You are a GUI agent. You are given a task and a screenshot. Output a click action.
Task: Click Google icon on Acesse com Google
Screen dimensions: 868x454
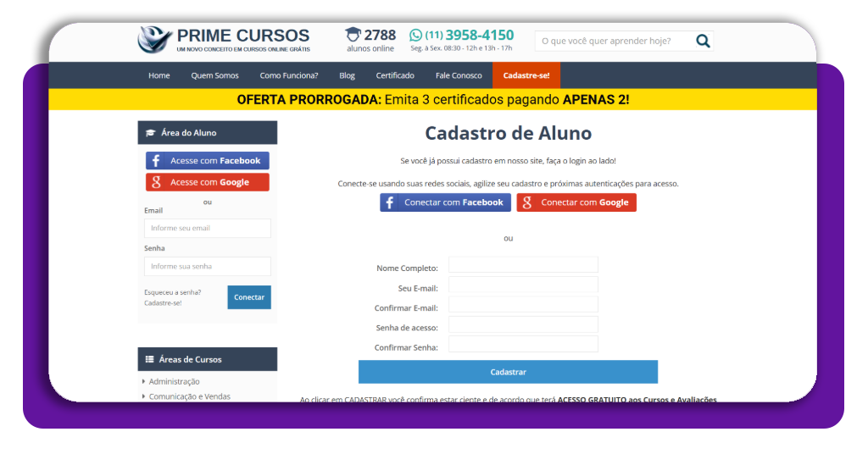(156, 182)
